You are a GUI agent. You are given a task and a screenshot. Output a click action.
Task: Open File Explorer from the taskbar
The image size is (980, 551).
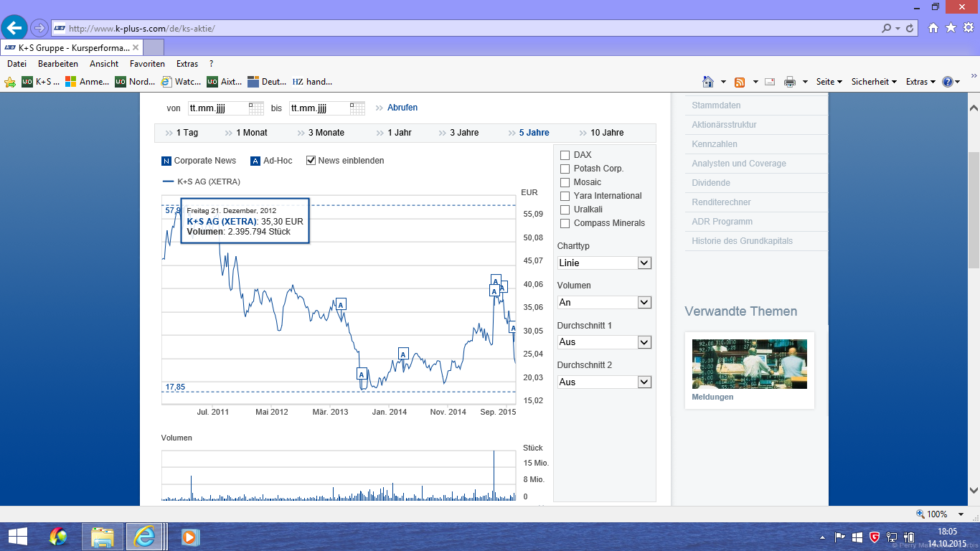pyautogui.click(x=103, y=537)
